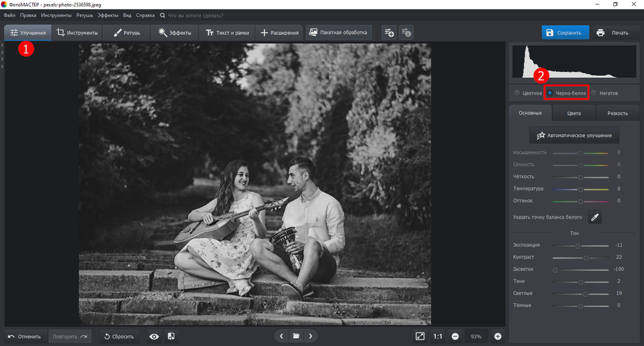Expand the collapsed left side panel
The width and height of the screenshot is (644, 346).
tap(3, 46)
